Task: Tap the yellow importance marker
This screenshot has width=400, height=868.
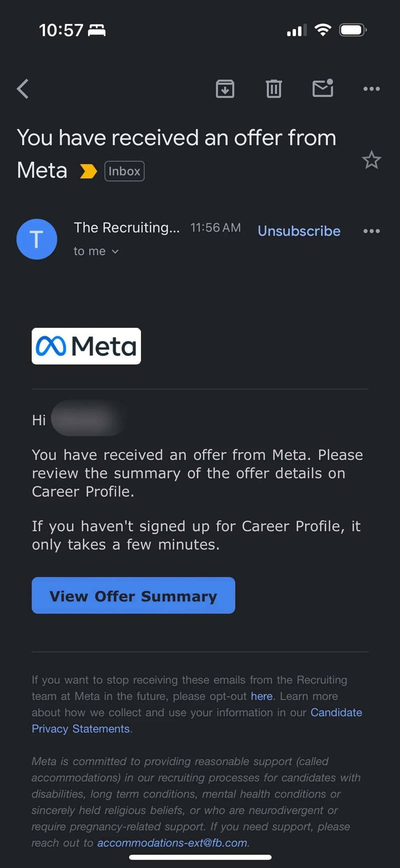Action: (x=88, y=171)
